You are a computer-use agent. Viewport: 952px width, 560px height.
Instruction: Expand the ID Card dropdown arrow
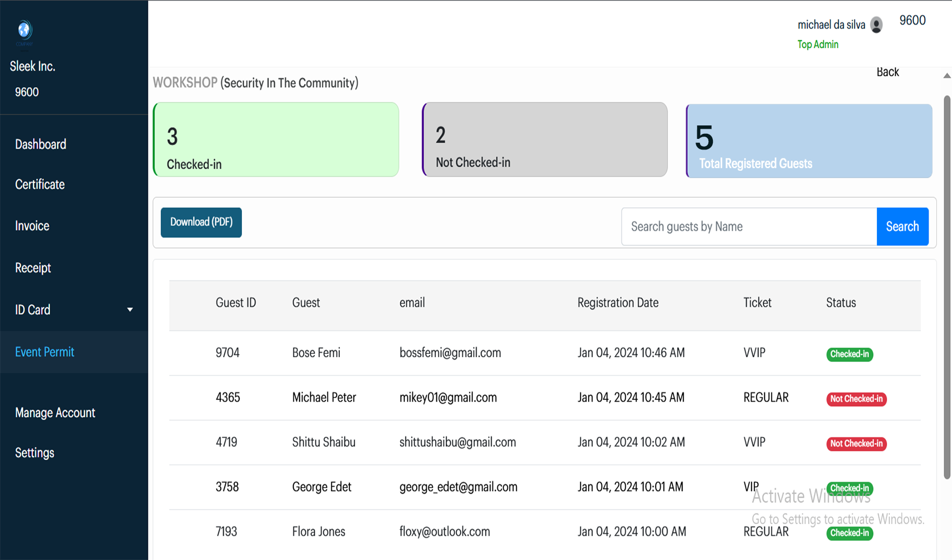(x=130, y=310)
